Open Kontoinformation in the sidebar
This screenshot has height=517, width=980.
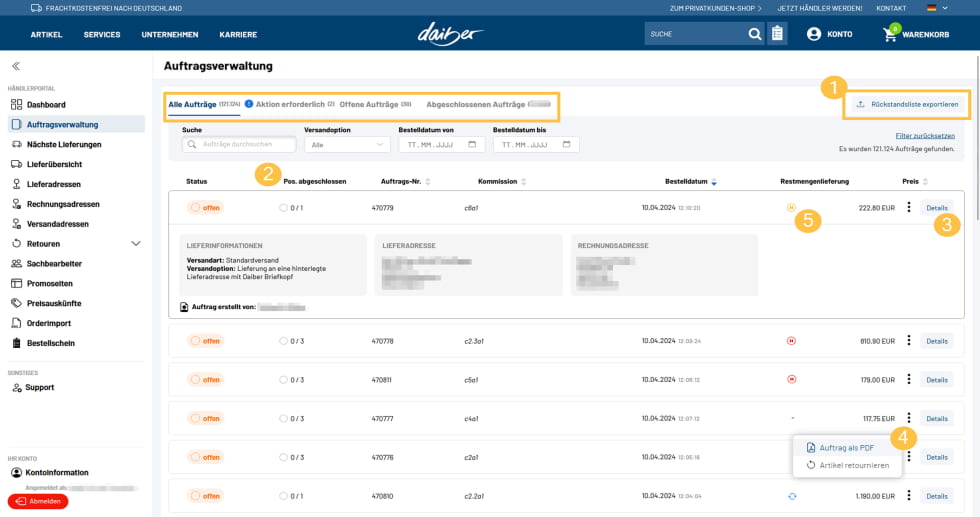50,473
